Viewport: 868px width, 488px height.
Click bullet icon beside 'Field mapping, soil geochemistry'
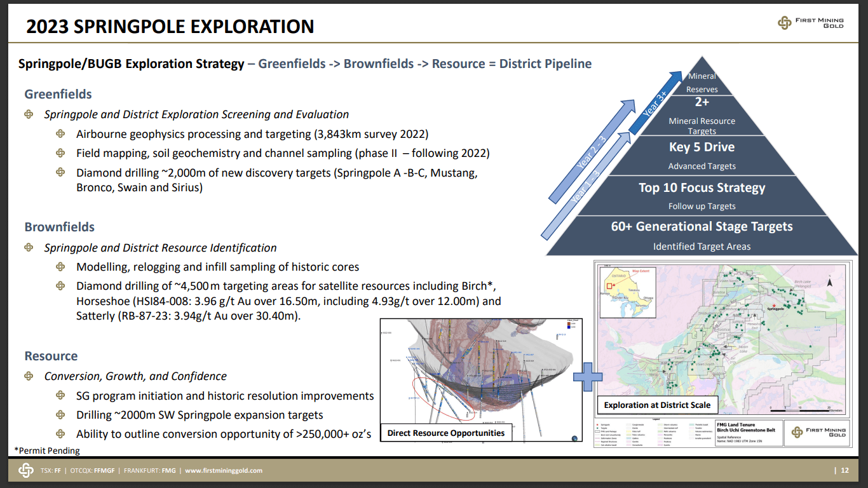[x=60, y=153]
